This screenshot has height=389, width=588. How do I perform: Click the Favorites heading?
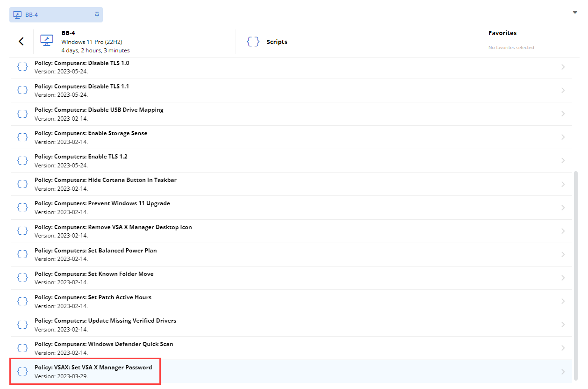502,33
